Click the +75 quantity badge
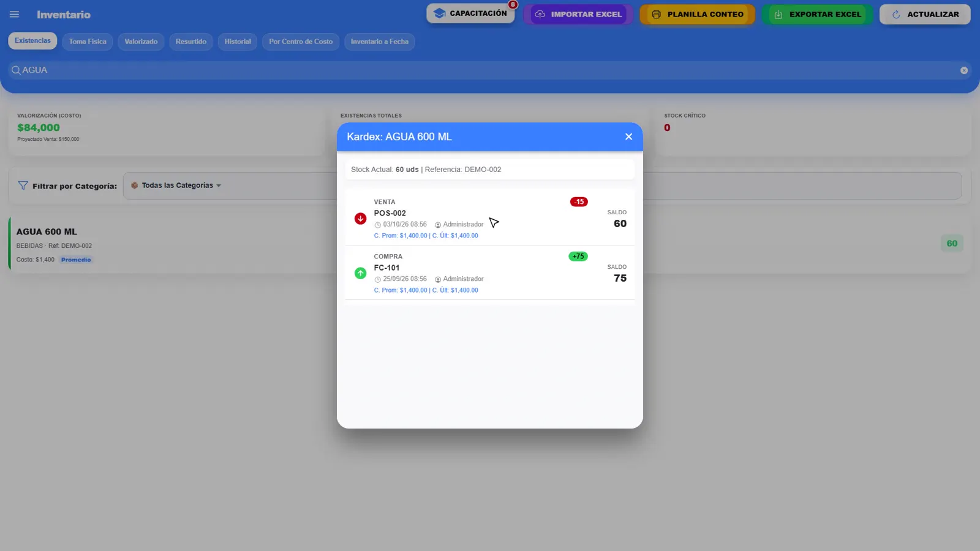 pos(578,257)
